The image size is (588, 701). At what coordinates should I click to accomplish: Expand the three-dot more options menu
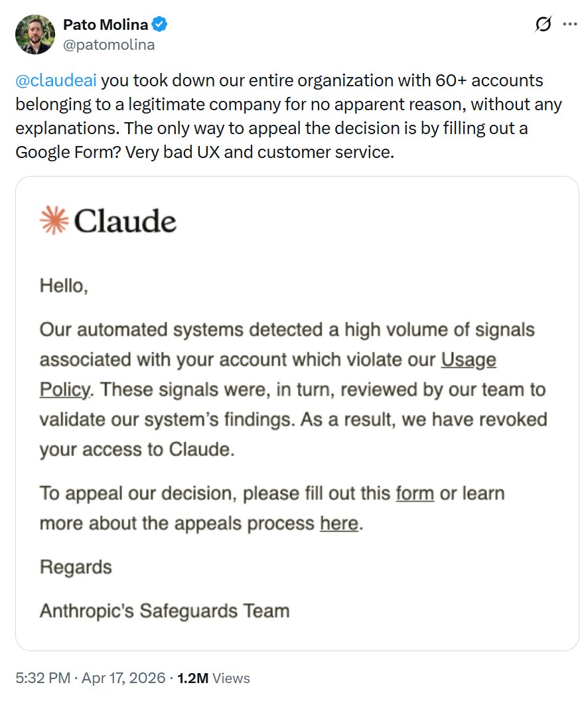pos(569,25)
